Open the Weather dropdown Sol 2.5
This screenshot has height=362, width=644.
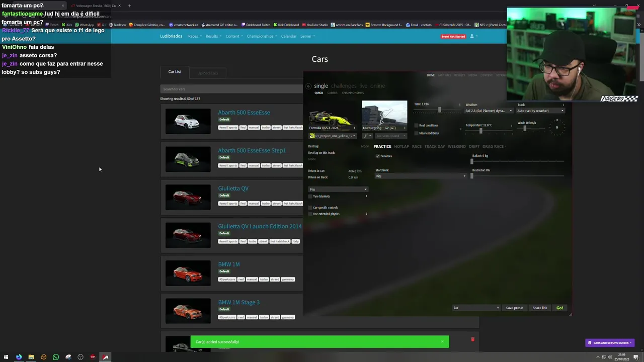point(489,111)
